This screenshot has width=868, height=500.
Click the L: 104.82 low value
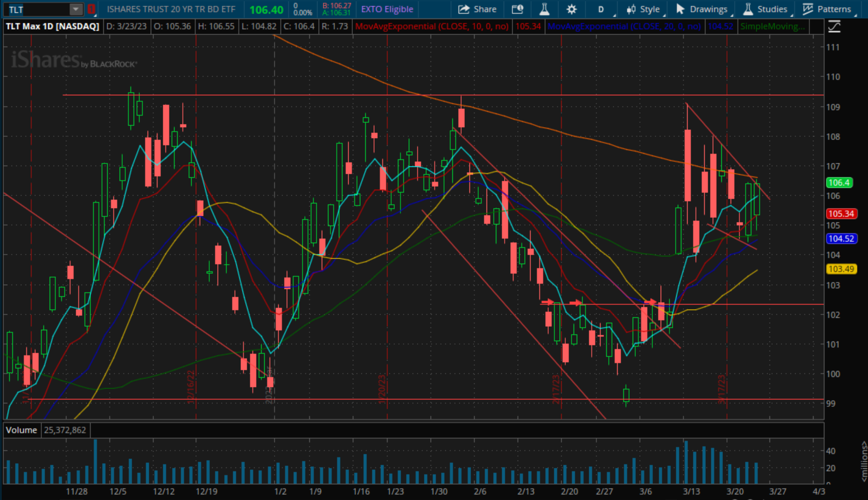(259, 26)
